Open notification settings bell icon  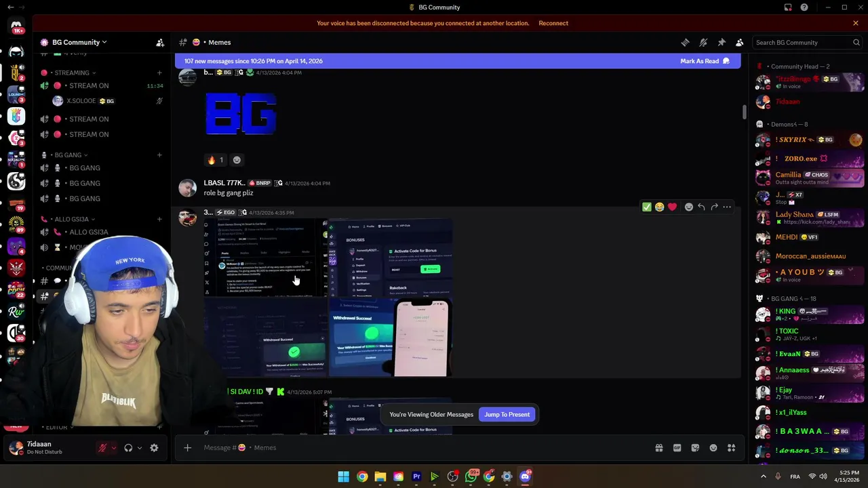coord(703,42)
